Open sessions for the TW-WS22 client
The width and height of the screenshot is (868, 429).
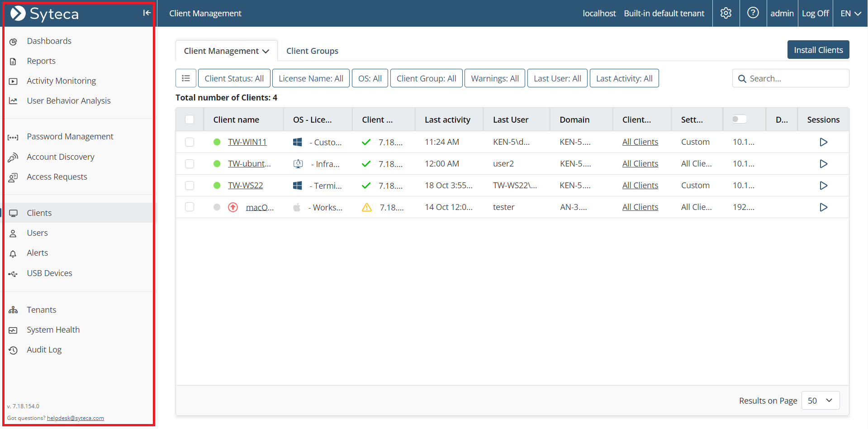[823, 186]
